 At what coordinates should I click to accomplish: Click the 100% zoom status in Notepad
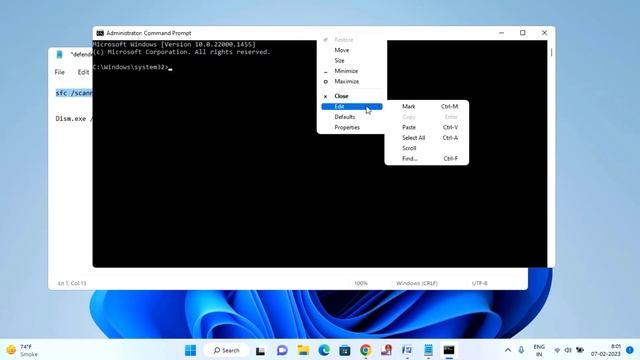tap(361, 283)
